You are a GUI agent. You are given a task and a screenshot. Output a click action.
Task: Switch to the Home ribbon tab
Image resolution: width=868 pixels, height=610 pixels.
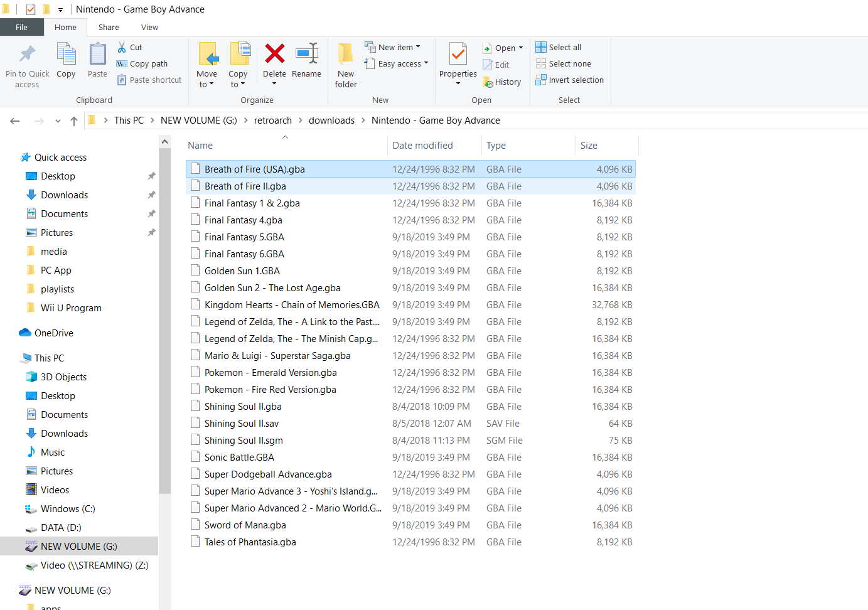(65, 27)
